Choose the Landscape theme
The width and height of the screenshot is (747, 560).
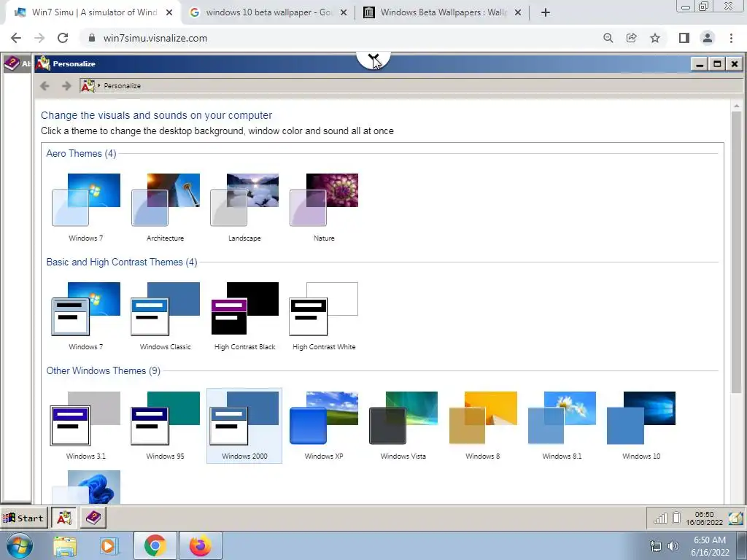244,207
